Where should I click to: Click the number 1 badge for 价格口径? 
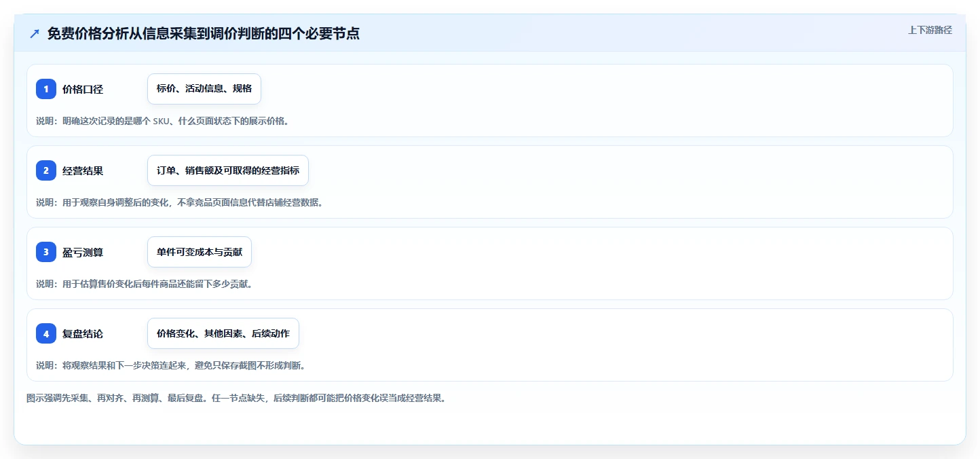point(46,89)
